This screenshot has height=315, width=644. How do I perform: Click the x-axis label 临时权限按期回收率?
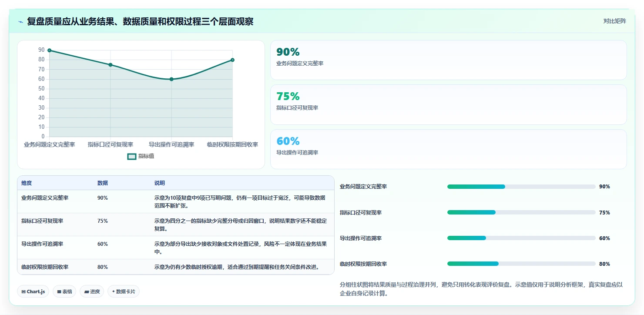click(x=232, y=144)
